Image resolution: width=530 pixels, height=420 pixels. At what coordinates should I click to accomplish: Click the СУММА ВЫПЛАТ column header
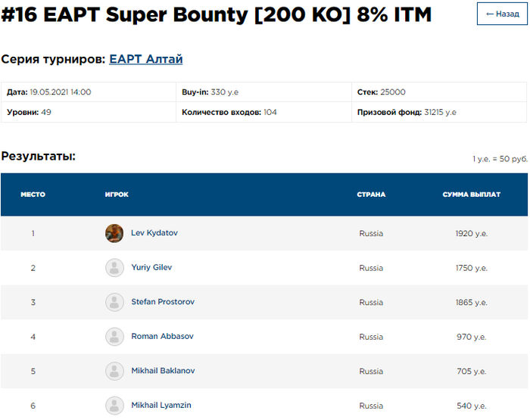[x=471, y=194]
